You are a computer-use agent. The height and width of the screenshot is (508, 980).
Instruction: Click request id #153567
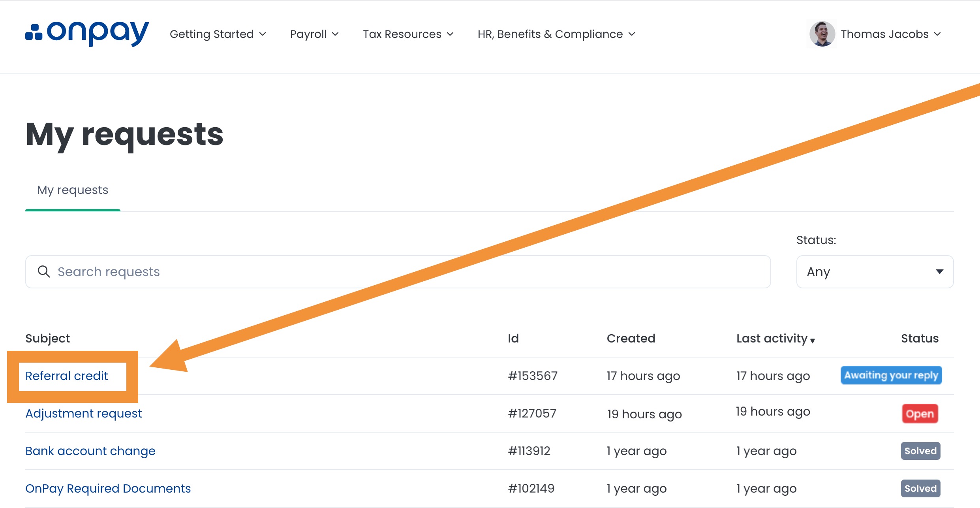coord(533,376)
